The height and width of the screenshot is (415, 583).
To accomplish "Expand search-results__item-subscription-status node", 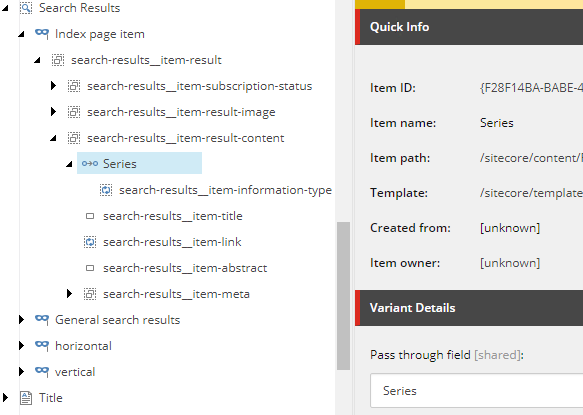I will (54, 86).
